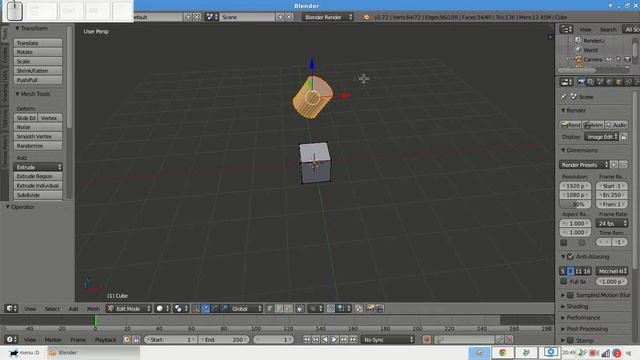Play animation in reverse
This screenshot has width=640, height=360.
[325, 339]
